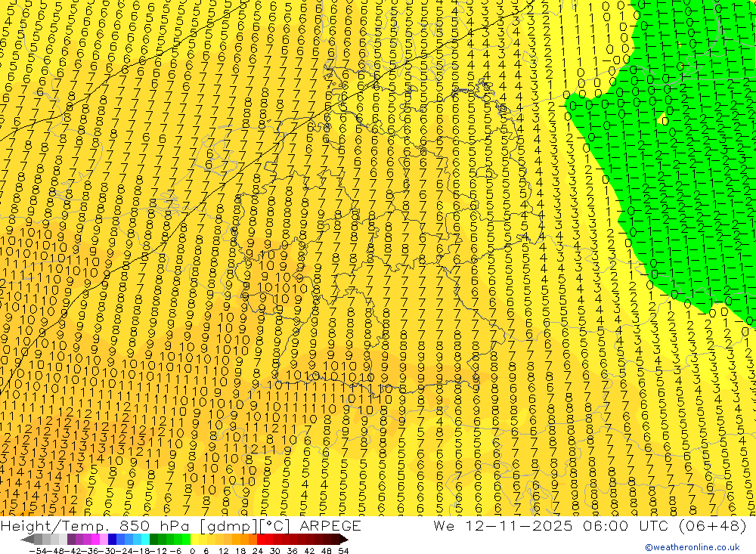Click the ARPEGE model name label

(x=330, y=525)
